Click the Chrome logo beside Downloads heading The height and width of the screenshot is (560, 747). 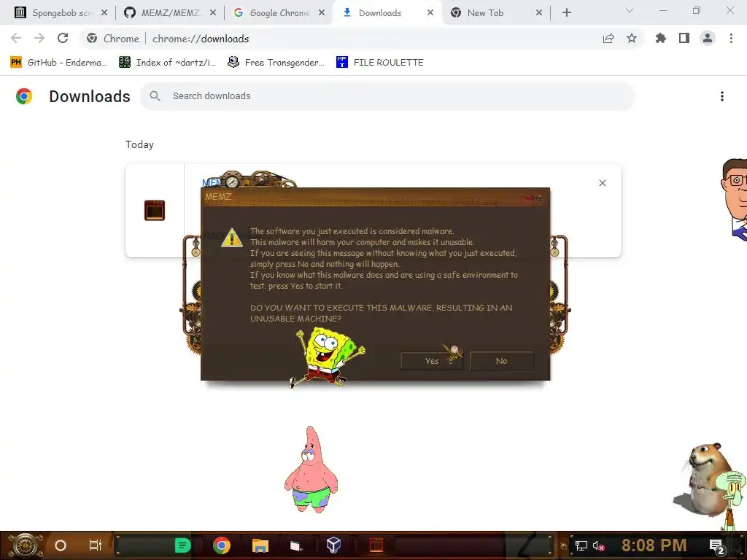24,96
